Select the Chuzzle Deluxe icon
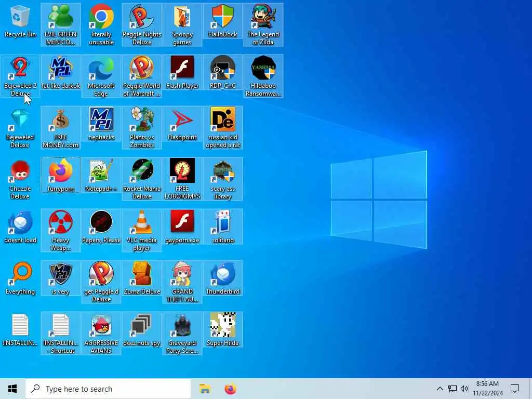Screen dimensions: 532x399 pyautogui.click(x=20, y=179)
